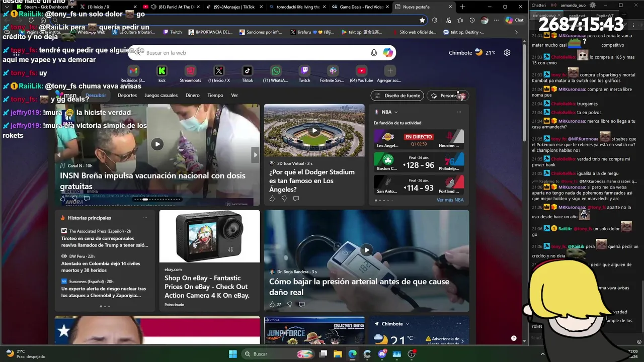Viewport: 644px width, 362px height.
Task: Play the INSN Breña vaccination video
Action: pyautogui.click(x=157, y=144)
